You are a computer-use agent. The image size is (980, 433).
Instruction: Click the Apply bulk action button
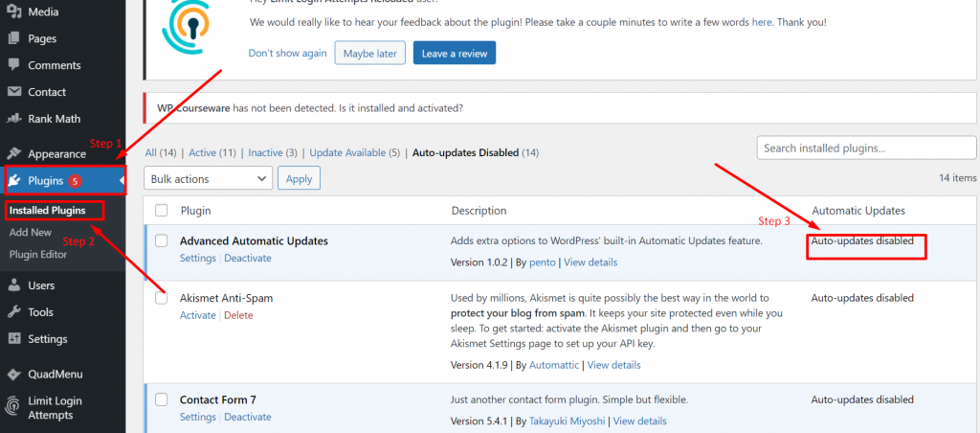pyautogui.click(x=299, y=178)
